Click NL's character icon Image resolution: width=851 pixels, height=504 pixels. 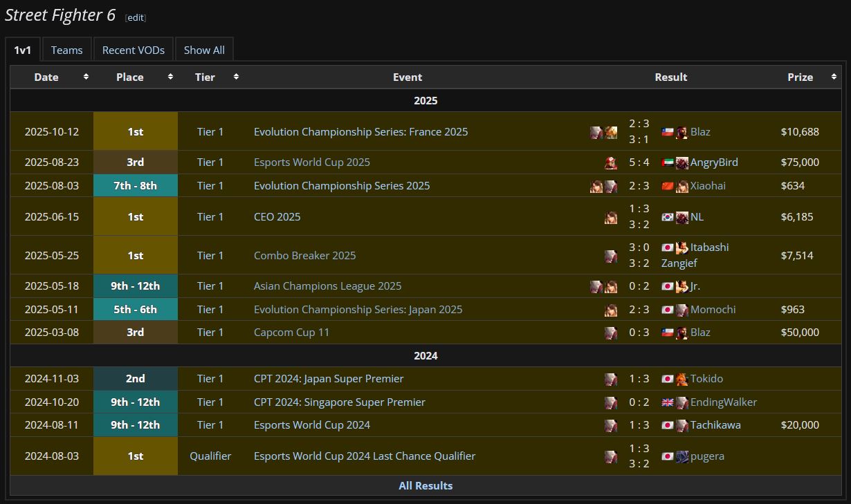[682, 216]
